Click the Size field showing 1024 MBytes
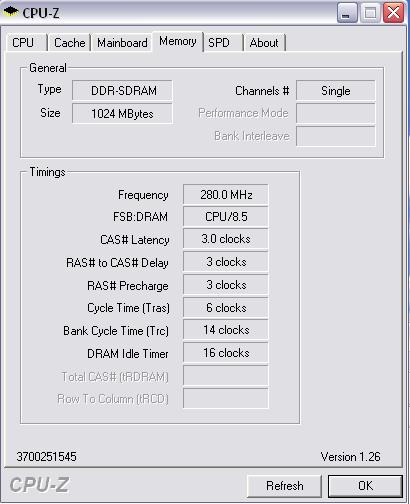Viewport: 410px width, 504px height. 122,114
